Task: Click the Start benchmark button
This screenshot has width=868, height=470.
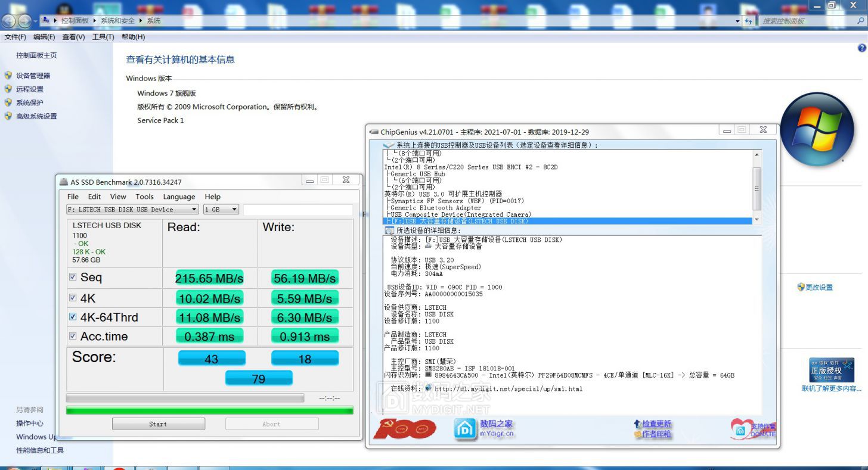Action: [158, 424]
